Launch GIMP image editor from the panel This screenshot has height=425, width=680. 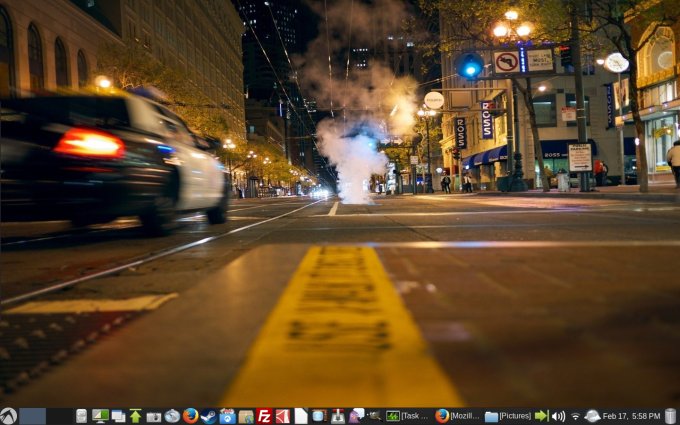tap(374, 416)
